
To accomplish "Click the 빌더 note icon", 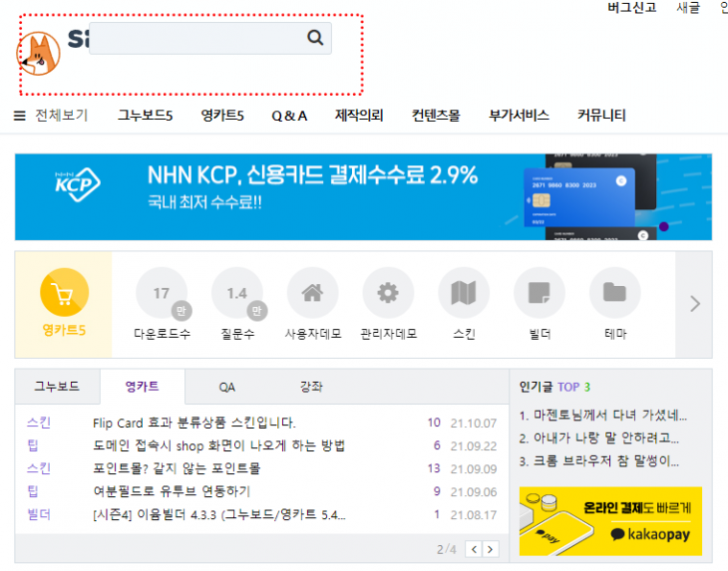I will coord(540,294).
